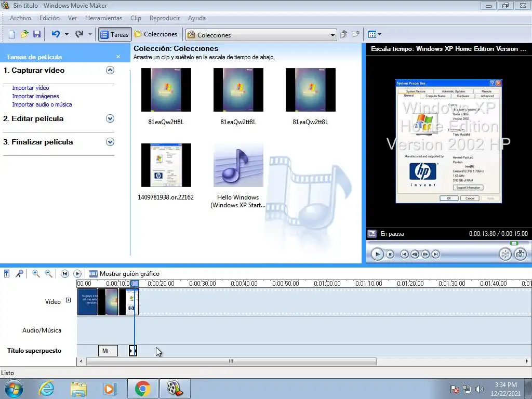
Task: Rewind the timeline to start
Action: (x=64, y=273)
